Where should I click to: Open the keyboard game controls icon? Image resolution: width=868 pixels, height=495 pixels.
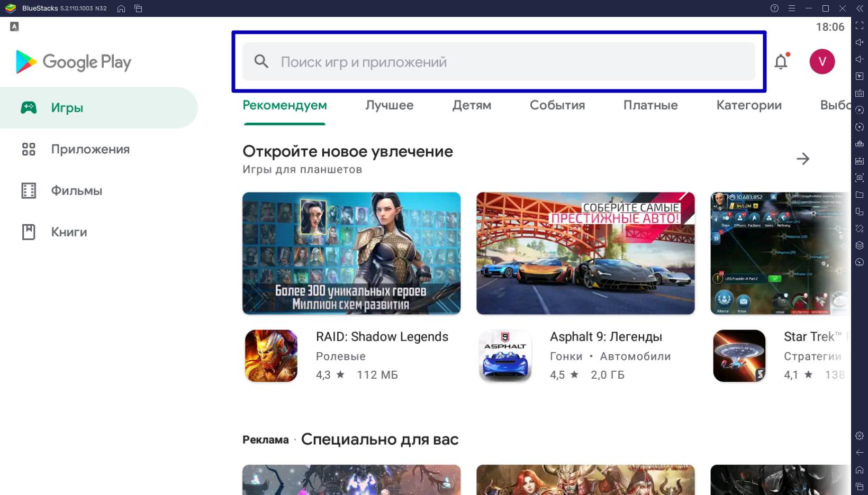860,93
